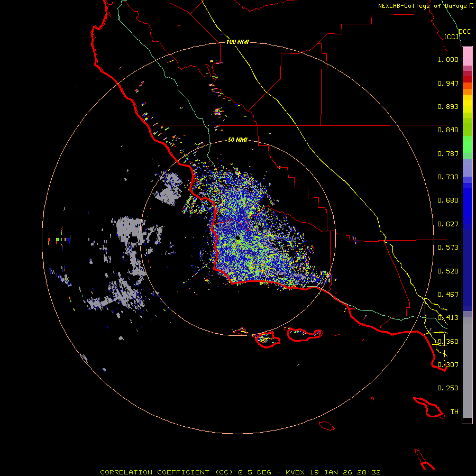Pick the pink segment of the color bar
This screenshot has width=476, height=476.
pyautogui.click(x=467, y=57)
